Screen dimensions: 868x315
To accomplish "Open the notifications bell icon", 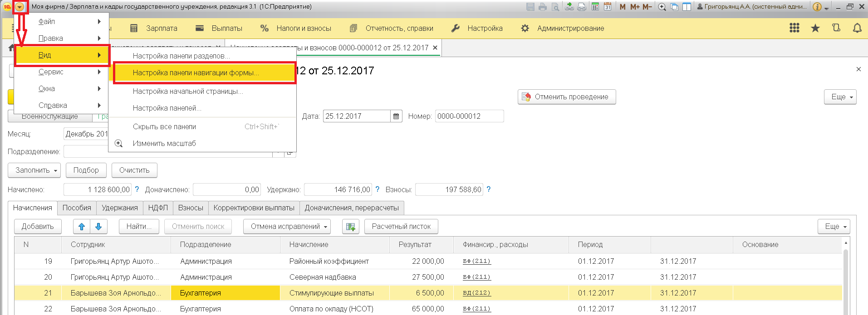I will point(857,28).
